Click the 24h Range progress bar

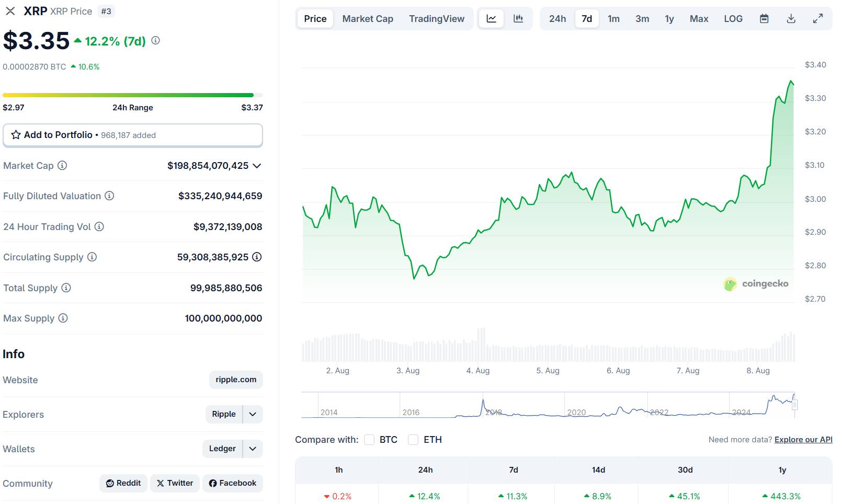[133, 95]
